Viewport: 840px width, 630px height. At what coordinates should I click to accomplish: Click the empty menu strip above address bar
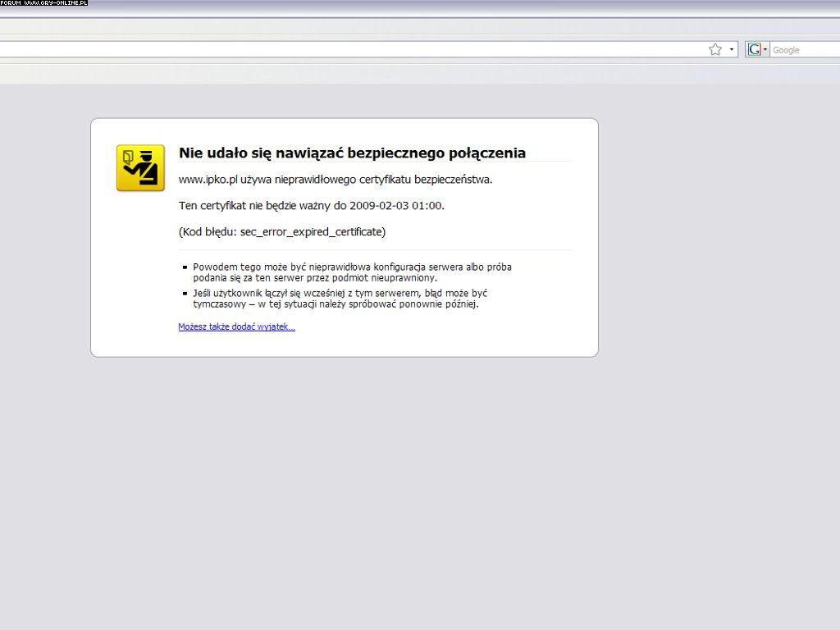click(410, 27)
